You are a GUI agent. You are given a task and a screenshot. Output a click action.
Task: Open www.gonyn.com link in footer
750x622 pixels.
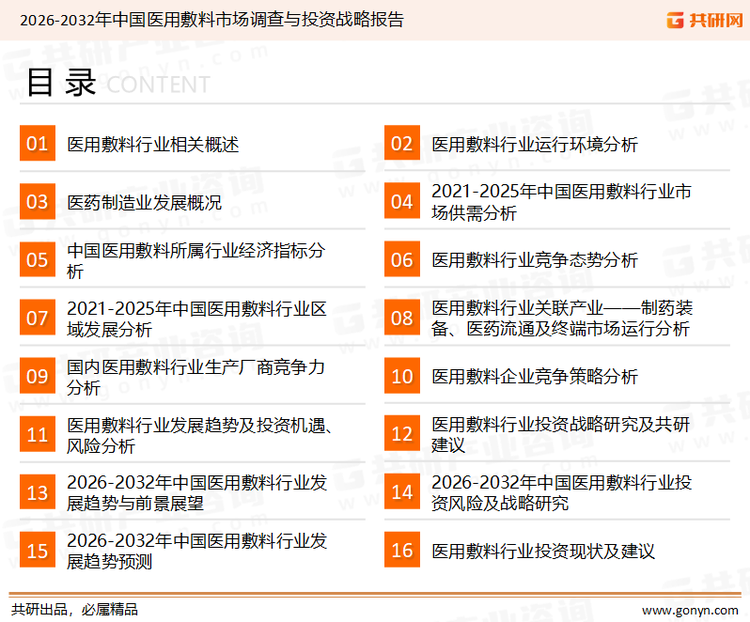pyautogui.click(x=690, y=610)
